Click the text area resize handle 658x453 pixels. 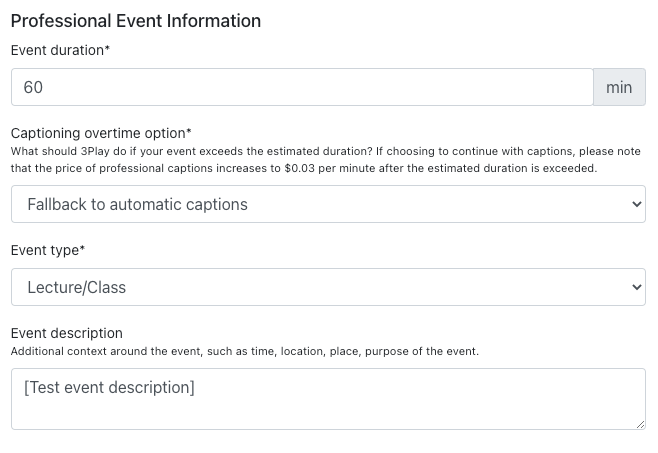pos(640,424)
